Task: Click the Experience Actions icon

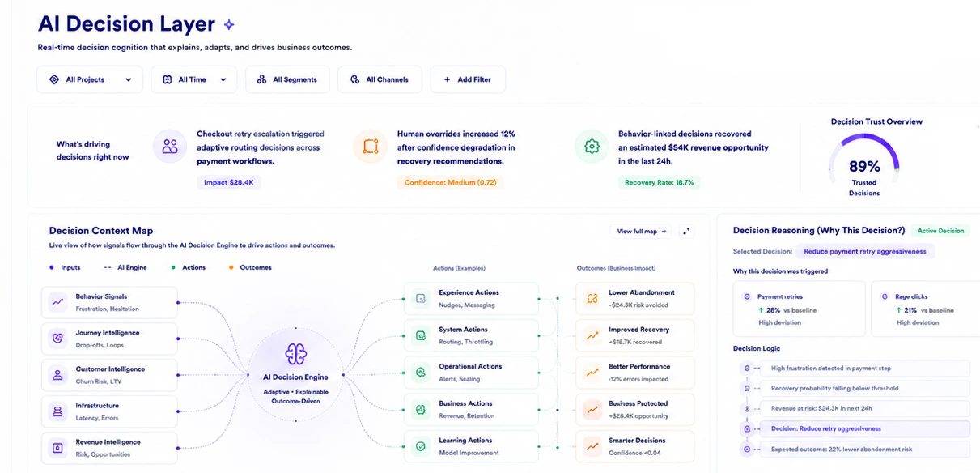Action: coord(421,299)
